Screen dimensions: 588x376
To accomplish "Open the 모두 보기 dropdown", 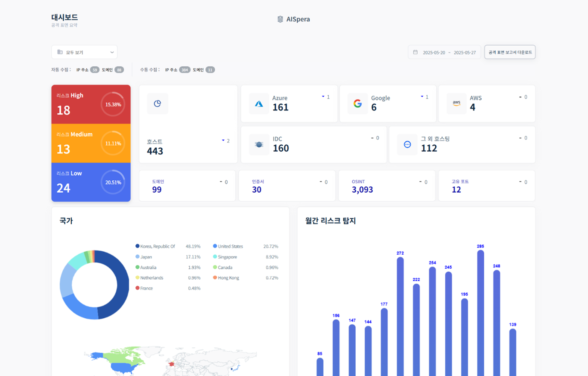I will (x=85, y=52).
